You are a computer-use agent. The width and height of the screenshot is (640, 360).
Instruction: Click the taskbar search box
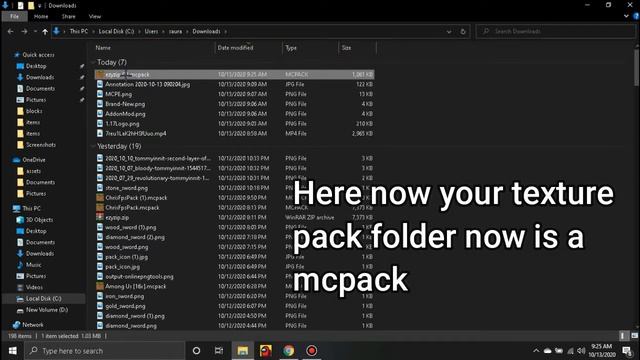click(105, 351)
